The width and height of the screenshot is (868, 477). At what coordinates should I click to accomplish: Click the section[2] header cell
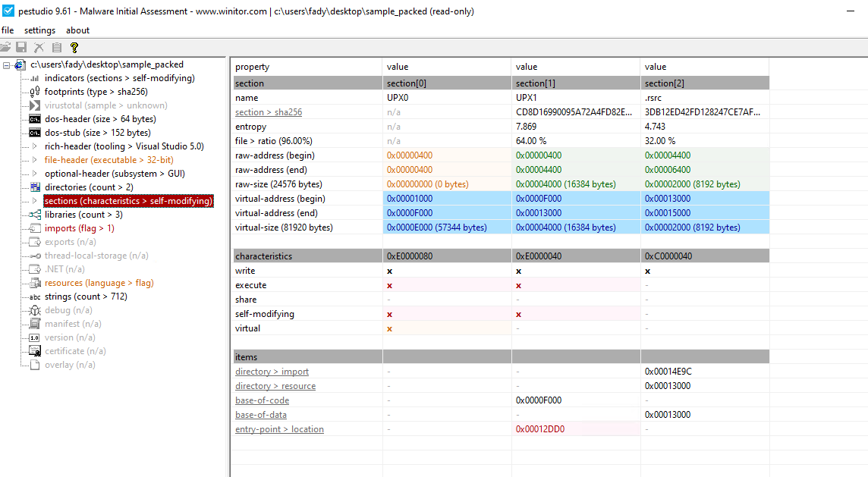(705, 83)
